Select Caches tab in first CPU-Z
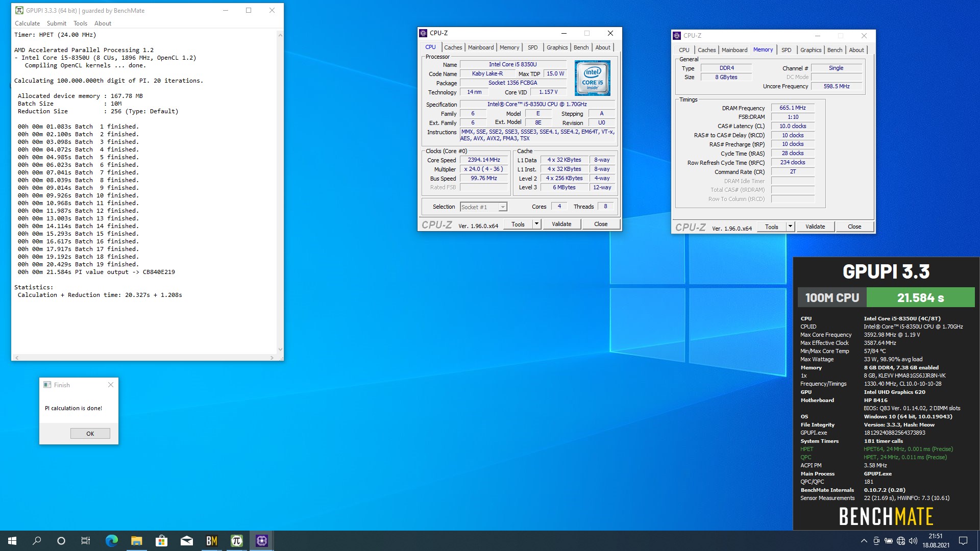This screenshot has height=551, width=980. 453,47
